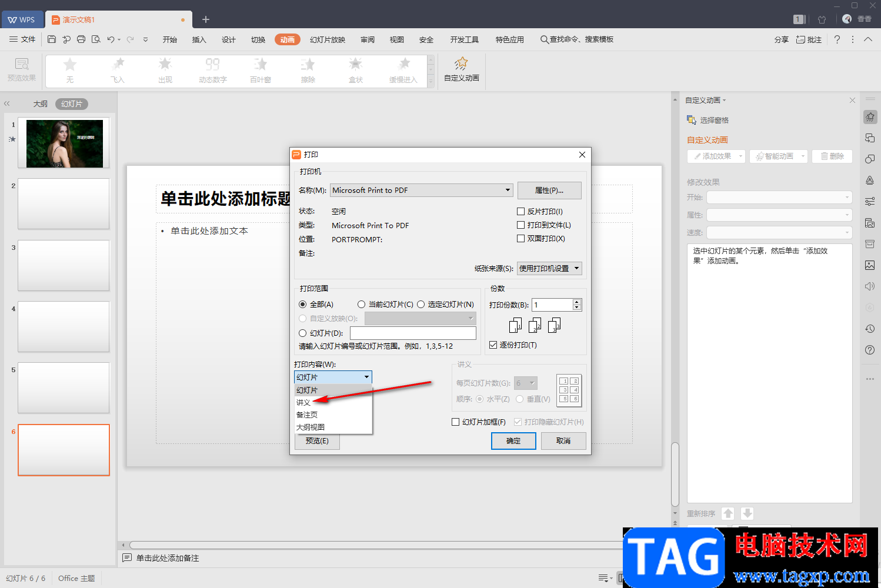Viewport: 881px width, 588px height.
Task: Click the Properties (属性) button
Action: pyautogui.click(x=549, y=190)
